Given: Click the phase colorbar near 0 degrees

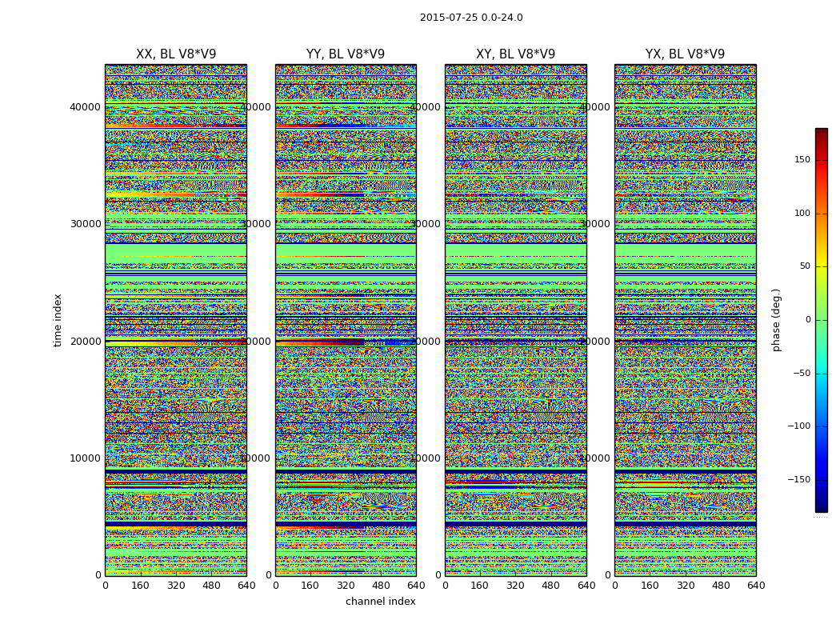Looking at the screenshot, I should [x=822, y=320].
